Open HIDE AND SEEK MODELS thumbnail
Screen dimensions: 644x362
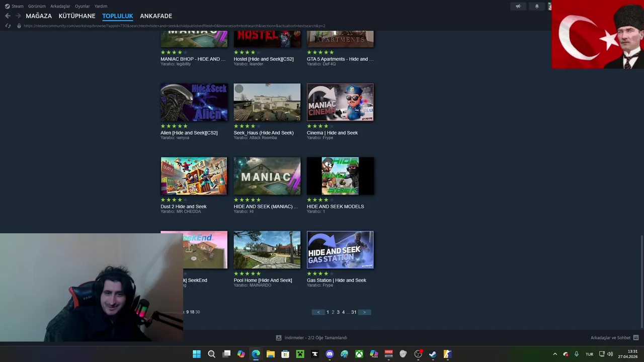pyautogui.click(x=340, y=176)
